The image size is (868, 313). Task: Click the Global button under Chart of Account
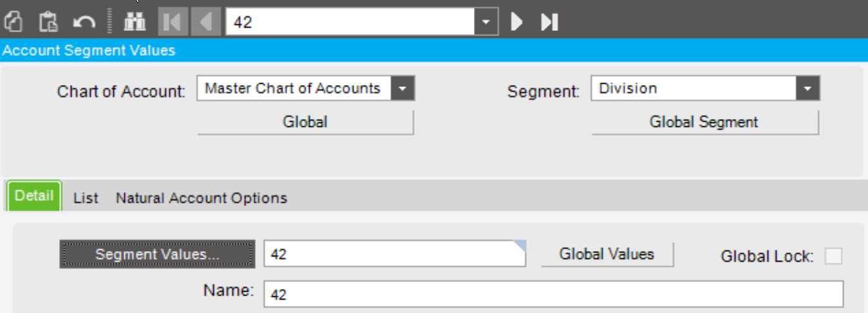(x=305, y=122)
